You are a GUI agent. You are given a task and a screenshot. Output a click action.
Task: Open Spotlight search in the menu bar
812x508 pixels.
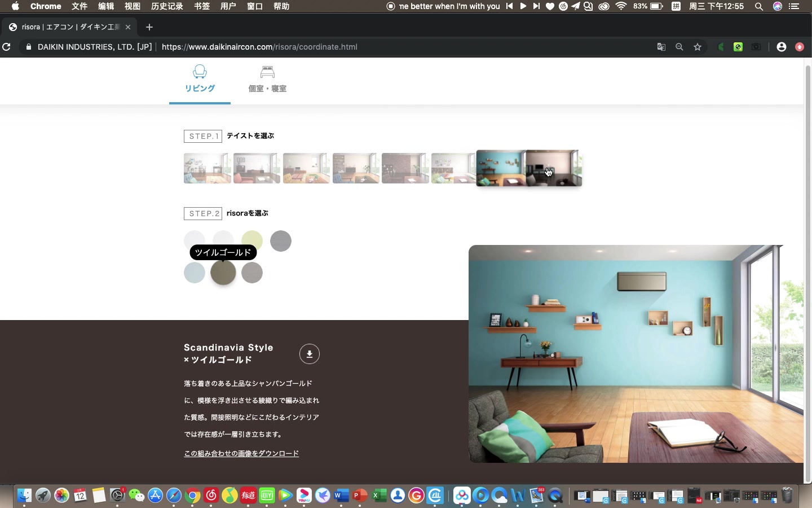(x=759, y=6)
